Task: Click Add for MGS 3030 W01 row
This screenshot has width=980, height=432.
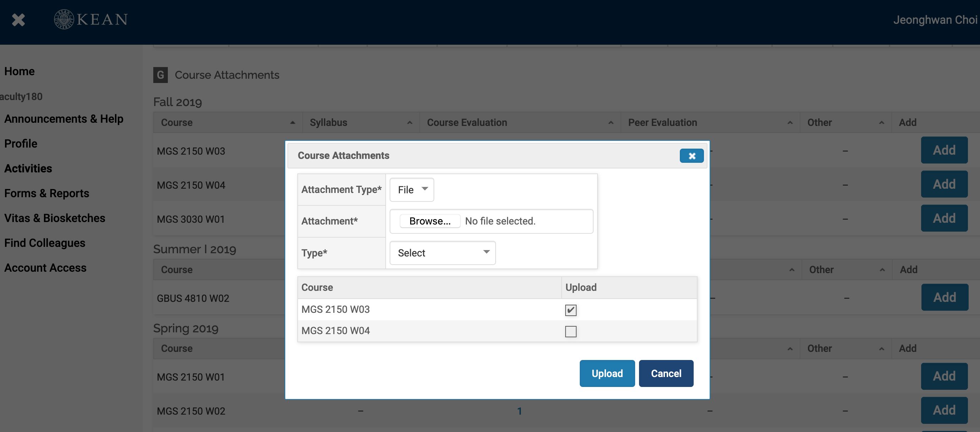Action: tap(944, 218)
